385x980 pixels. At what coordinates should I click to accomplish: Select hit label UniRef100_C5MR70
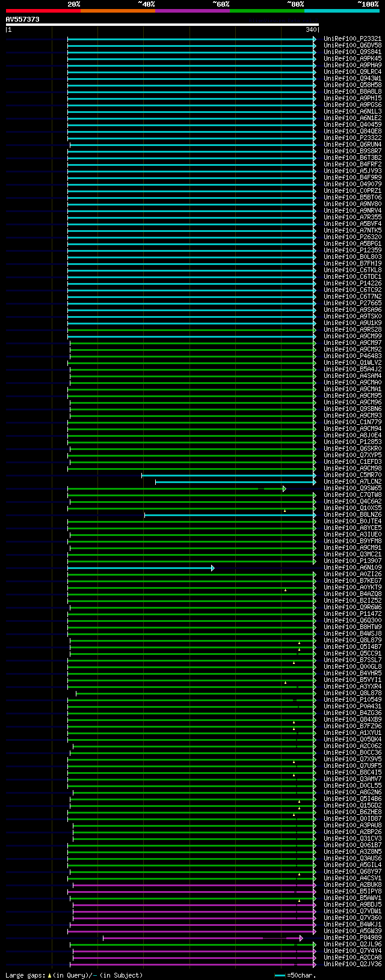point(353,475)
